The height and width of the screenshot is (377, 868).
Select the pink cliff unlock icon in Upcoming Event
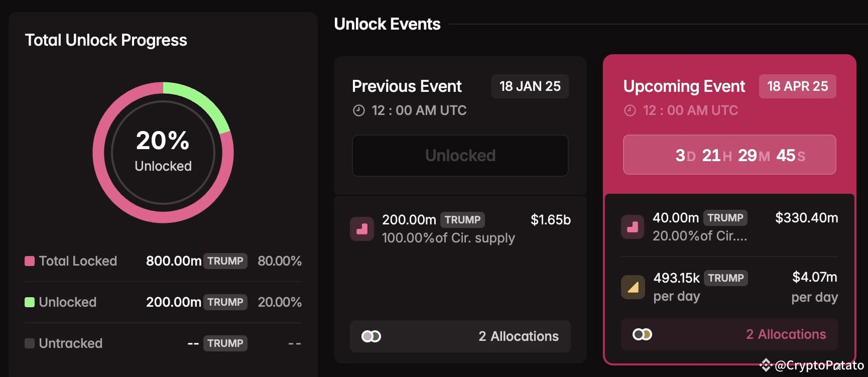633,226
